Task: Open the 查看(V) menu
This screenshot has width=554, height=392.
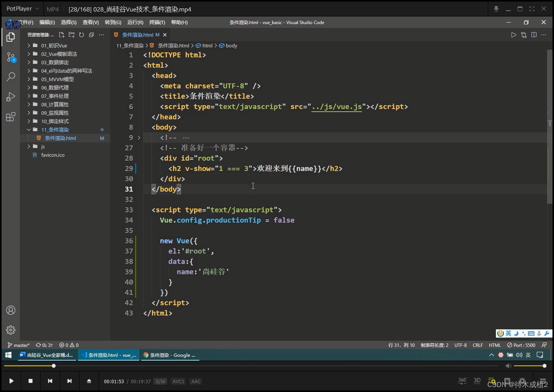Action: (x=91, y=23)
